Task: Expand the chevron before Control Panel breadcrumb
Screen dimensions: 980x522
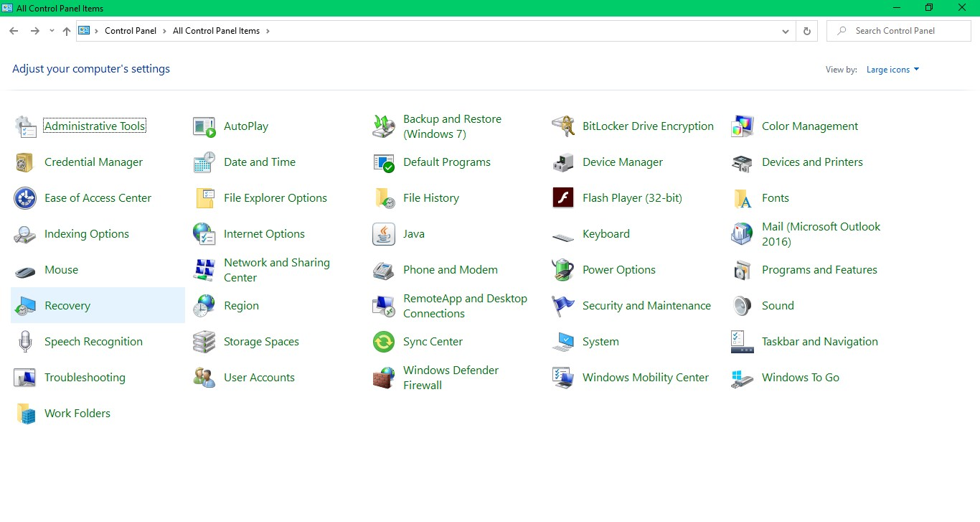Action: (x=97, y=31)
